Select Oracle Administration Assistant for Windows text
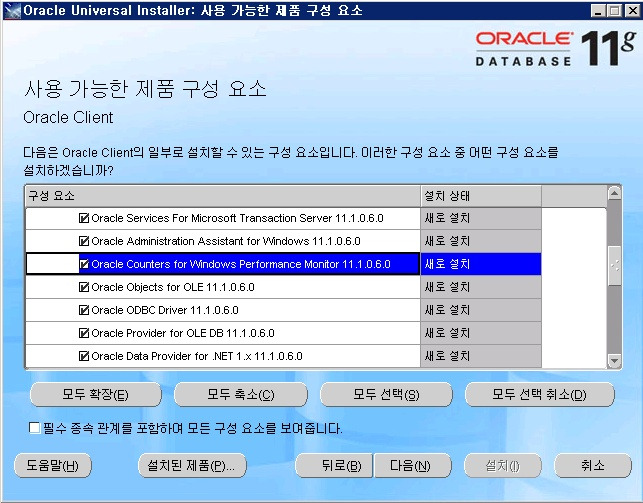The height and width of the screenshot is (503, 643). [x=226, y=241]
